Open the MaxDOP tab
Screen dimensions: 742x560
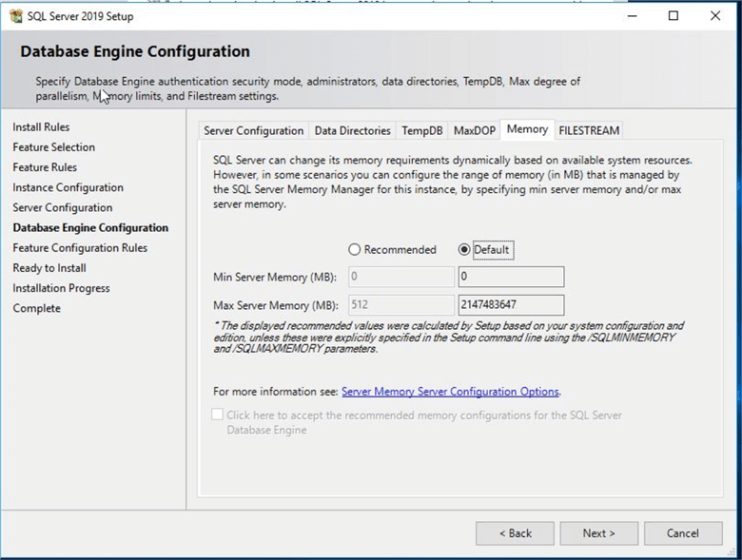[x=474, y=131]
